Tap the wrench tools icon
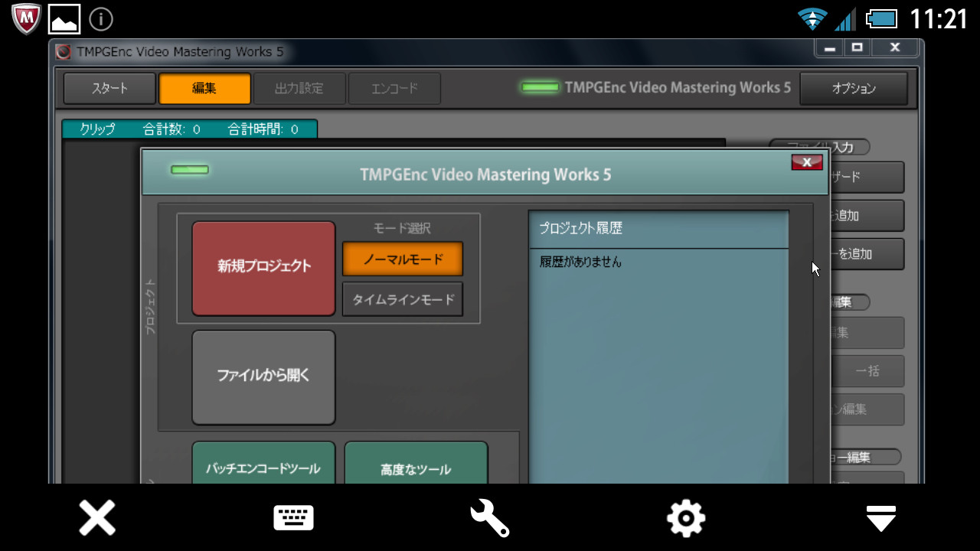 (x=489, y=518)
